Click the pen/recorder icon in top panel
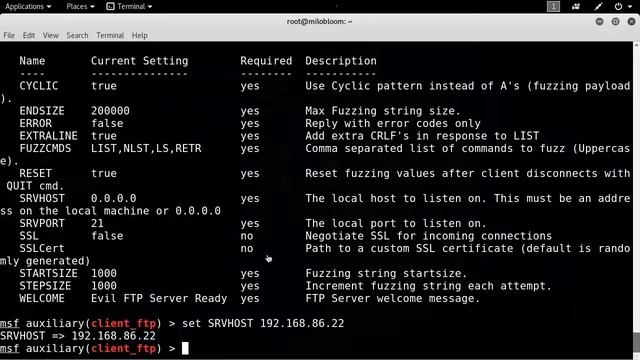Viewport: 640px width, 360px height. [x=598, y=7]
